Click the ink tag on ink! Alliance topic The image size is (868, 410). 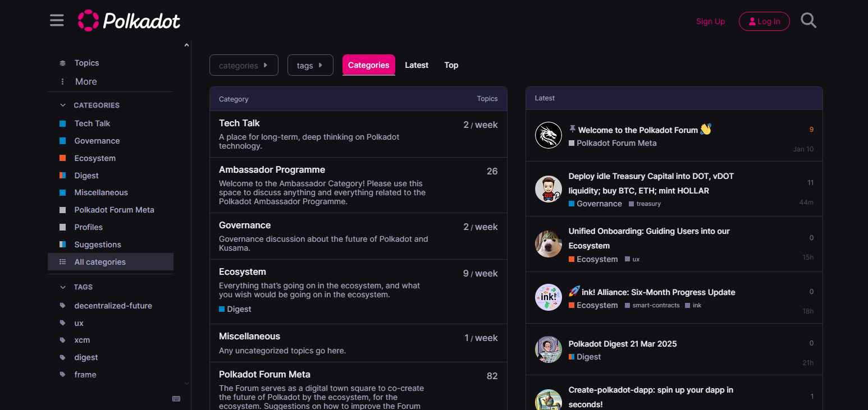pyautogui.click(x=693, y=305)
